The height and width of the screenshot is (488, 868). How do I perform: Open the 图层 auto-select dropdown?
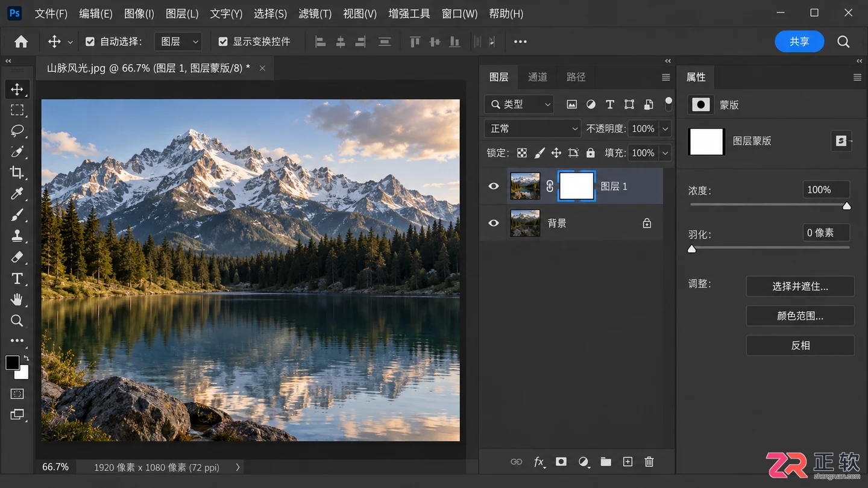pos(178,42)
